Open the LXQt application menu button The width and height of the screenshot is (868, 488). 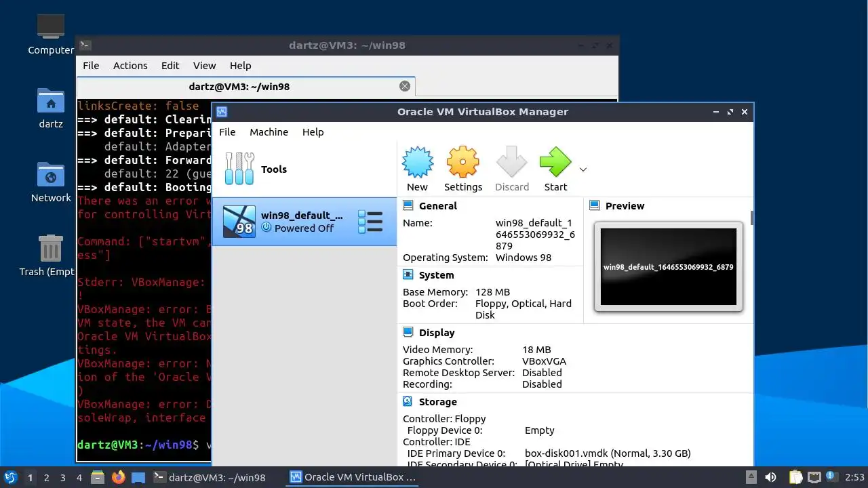coord(10,477)
